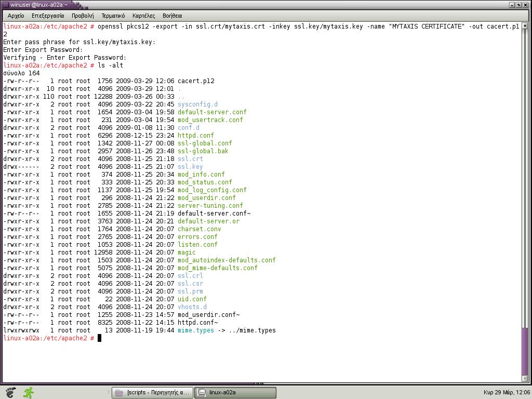The image size is (532, 399).
Task: Click the lrwxrwxrwx permissions of mime.types
Action: [x=21, y=330]
